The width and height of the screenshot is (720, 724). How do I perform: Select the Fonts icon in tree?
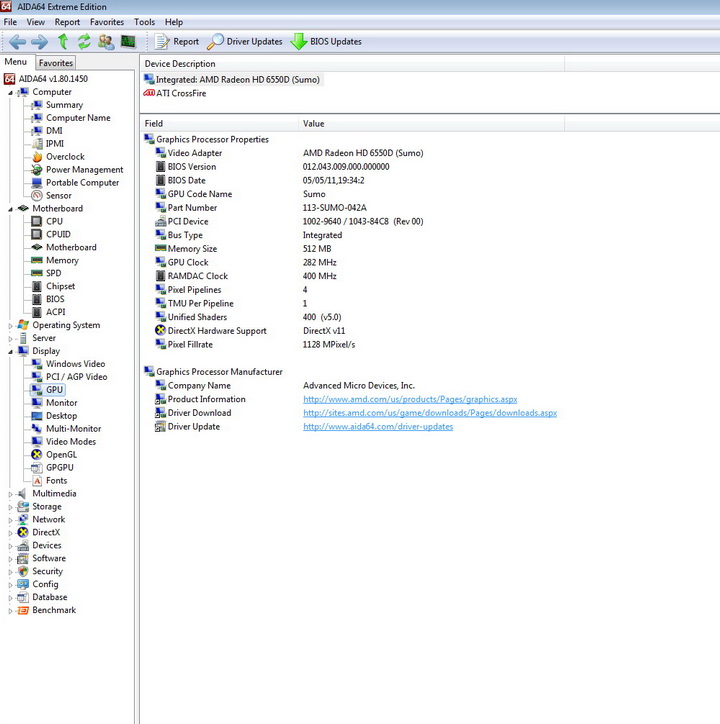[37, 481]
